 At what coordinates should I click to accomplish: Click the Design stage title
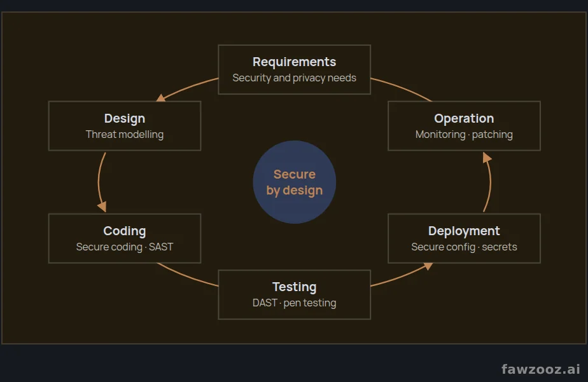(x=125, y=118)
